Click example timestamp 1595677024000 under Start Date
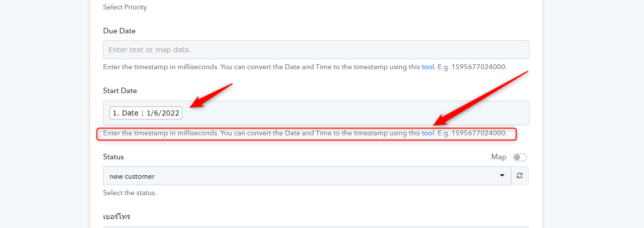The height and width of the screenshot is (228, 644). click(478, 133)
